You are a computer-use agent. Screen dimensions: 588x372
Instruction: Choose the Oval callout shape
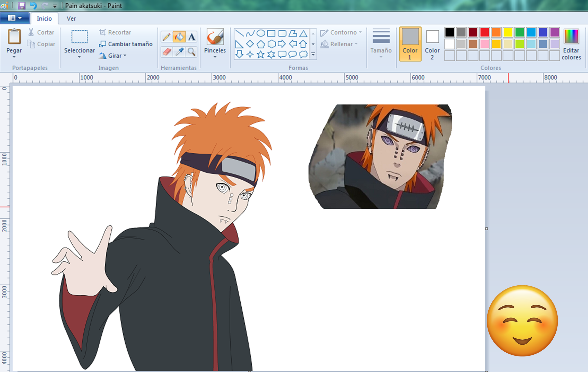click(x=293, y=54)
